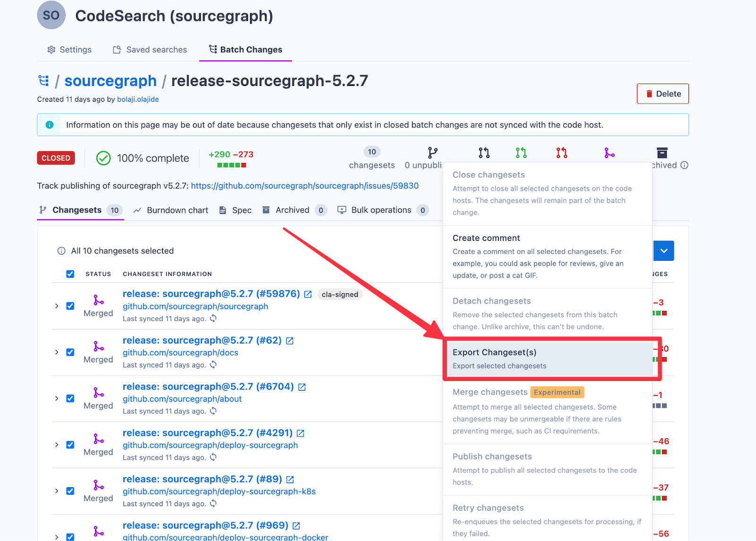
Task: Uncheck the checkbox for changeset #6704
Action: point(70,398)
